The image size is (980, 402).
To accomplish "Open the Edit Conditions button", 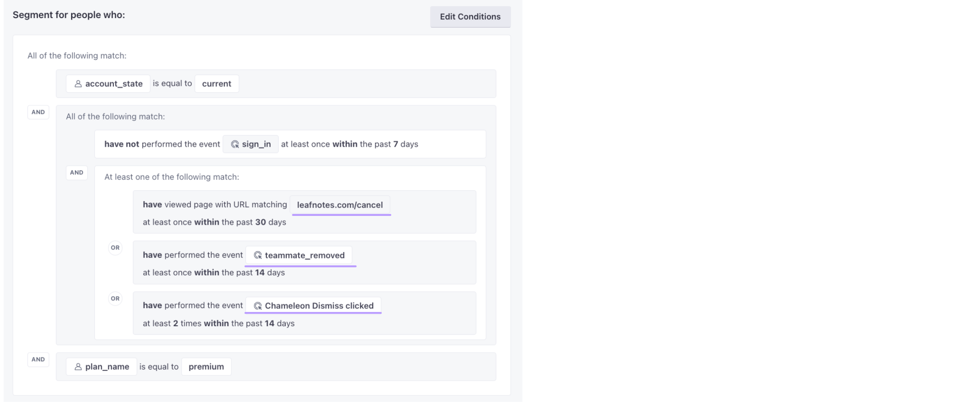I will tap(470, 17).
